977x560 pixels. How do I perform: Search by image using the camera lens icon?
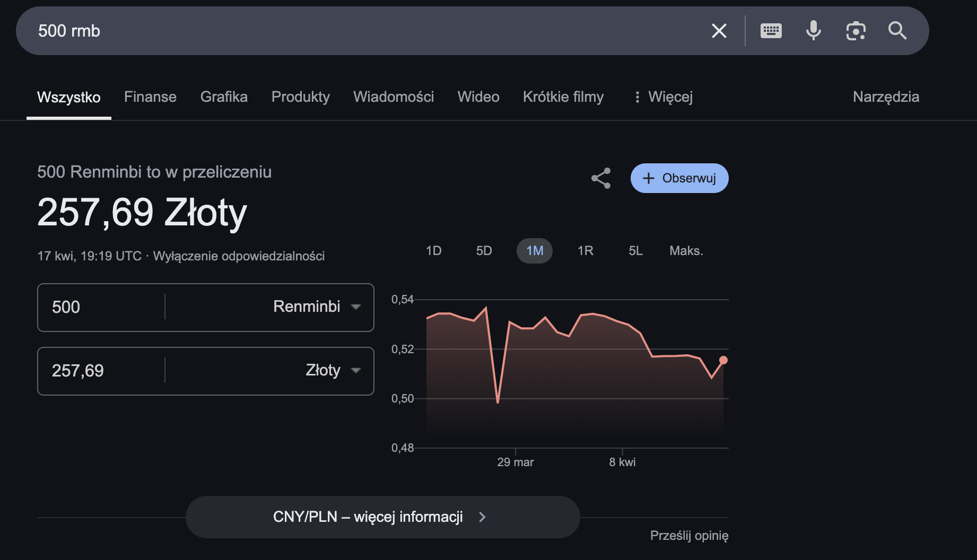pos(856,31)
